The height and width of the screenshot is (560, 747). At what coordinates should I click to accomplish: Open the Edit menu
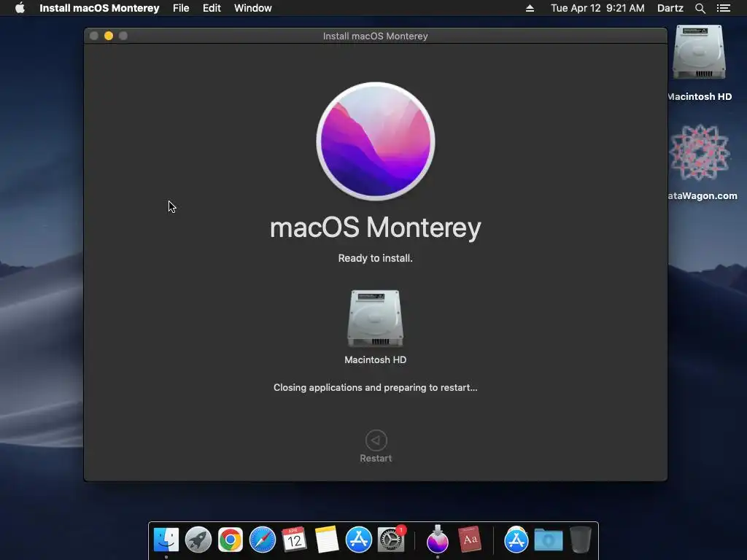[x=212, y=8]
